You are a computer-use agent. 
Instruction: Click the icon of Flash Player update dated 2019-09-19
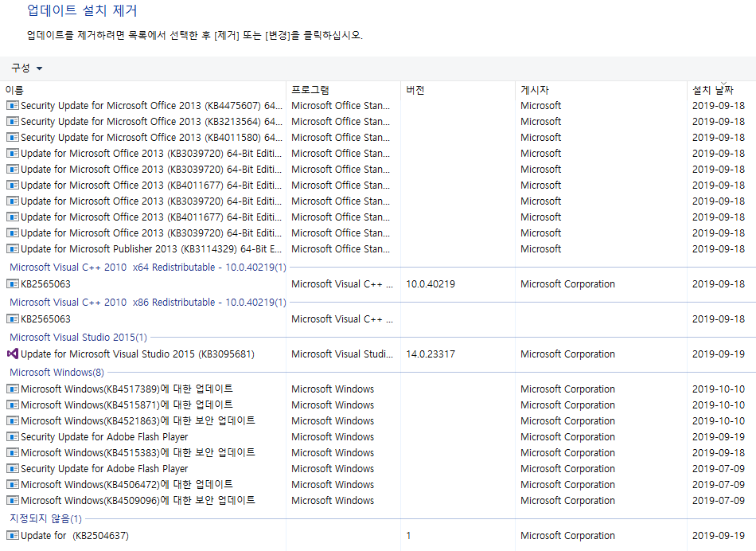point(13,436)
